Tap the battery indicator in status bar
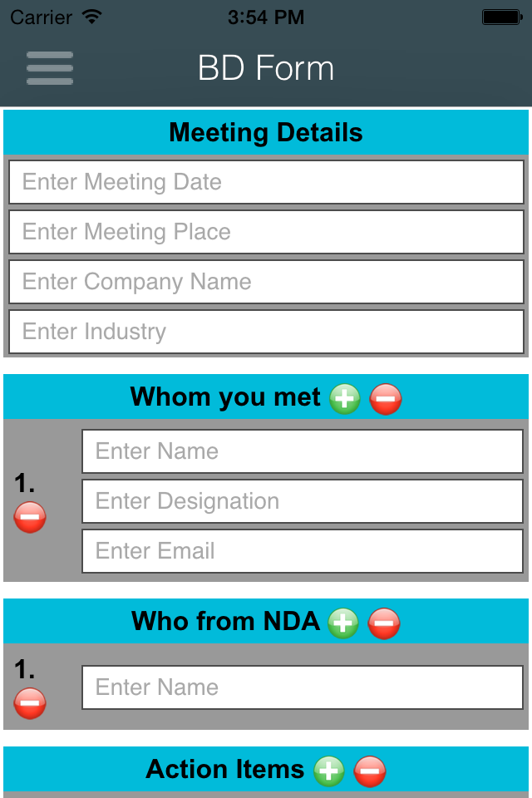 501,17
